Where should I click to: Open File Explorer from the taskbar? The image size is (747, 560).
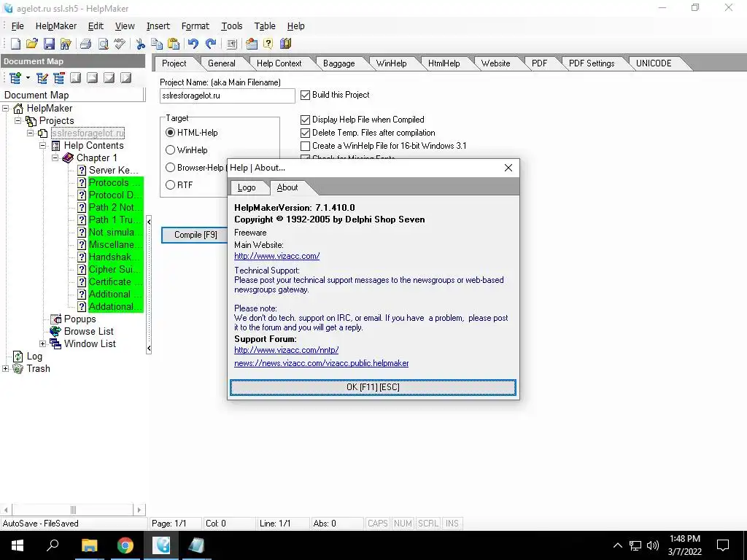coord(89,545)
